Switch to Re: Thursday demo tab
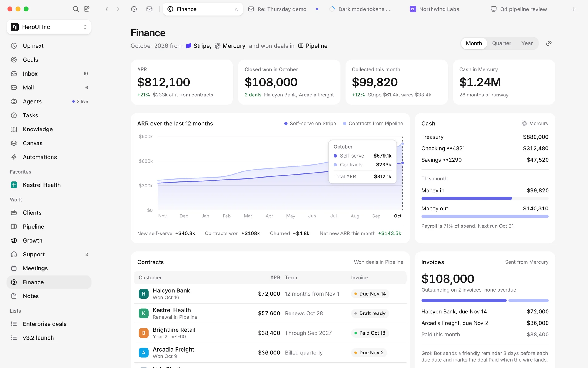Viewport: 588px width, 368px height. point(283,9)
